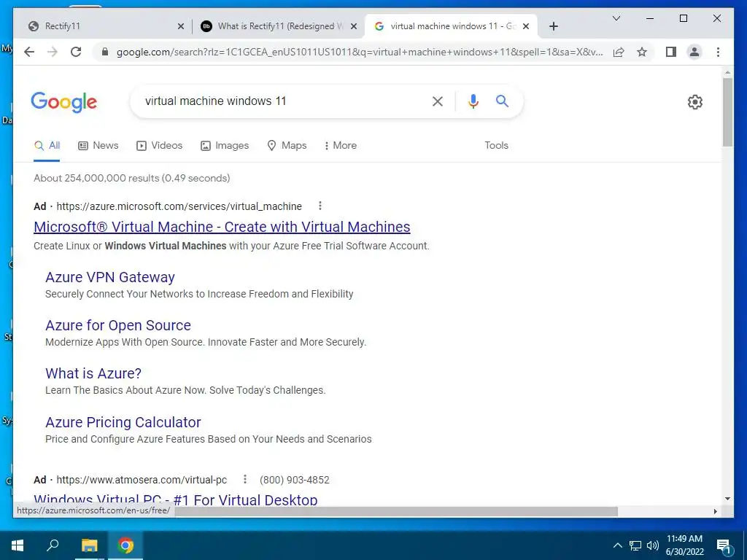Open options menu for Azure ad
The image size is (747, 560).
click(x=320, y=206)
